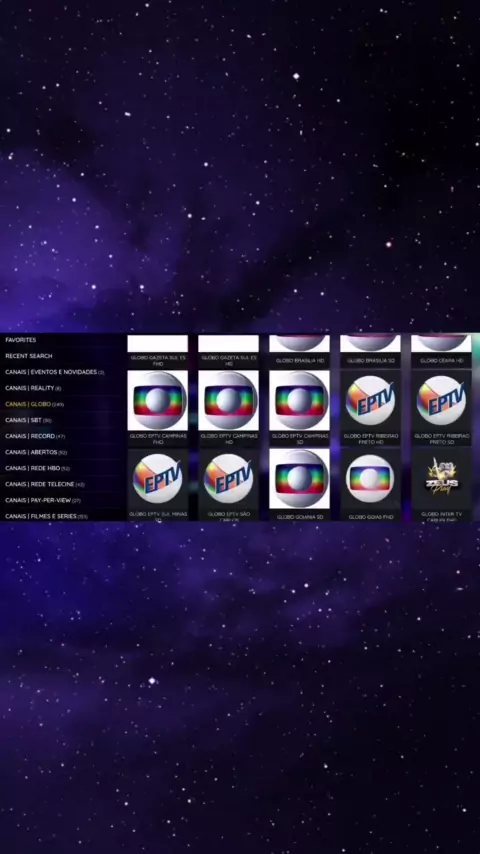480x854 pixels.
Task: Open the EPTV Ribeirao Preto HD logo
Action: point(370,401)
